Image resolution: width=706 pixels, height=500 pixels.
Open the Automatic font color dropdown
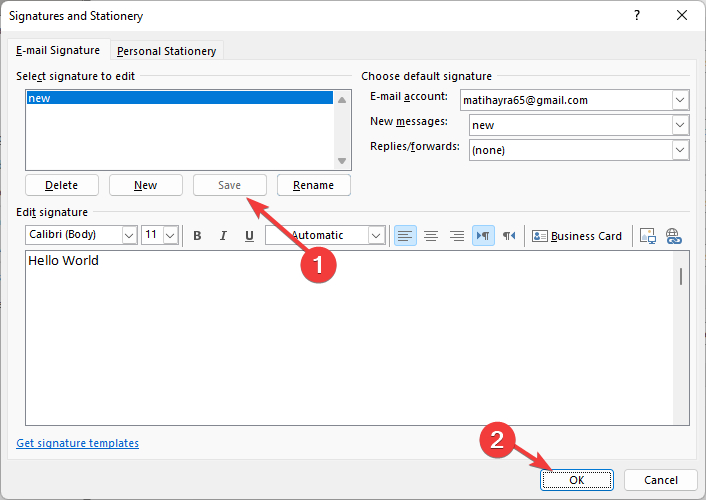376,235
